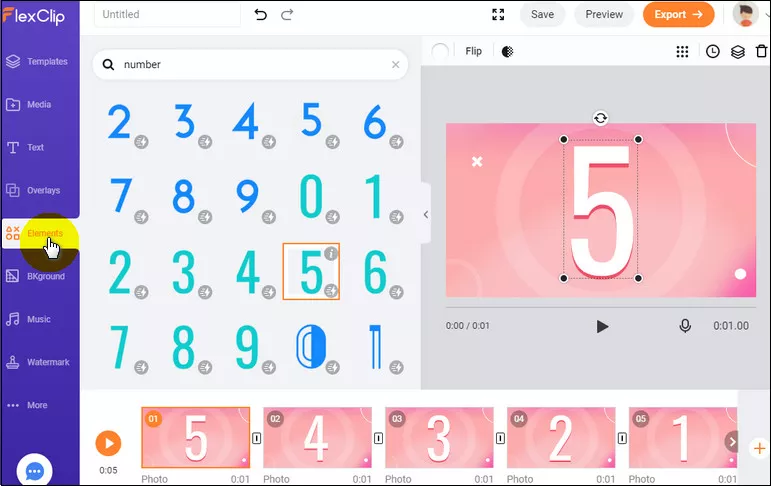
Task: Add new storyboard with plus icon
Action: tap(759, 448)
